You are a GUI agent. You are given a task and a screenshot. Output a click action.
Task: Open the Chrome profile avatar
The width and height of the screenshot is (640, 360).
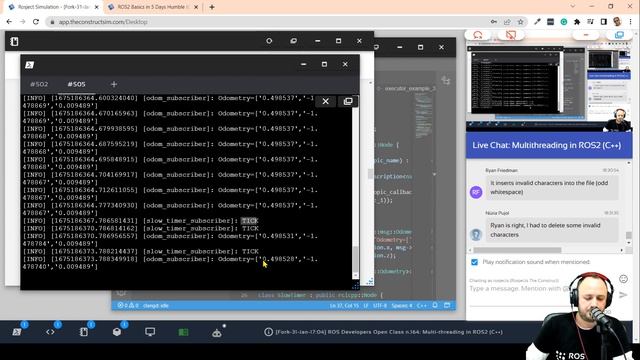(x=617, y=22)
